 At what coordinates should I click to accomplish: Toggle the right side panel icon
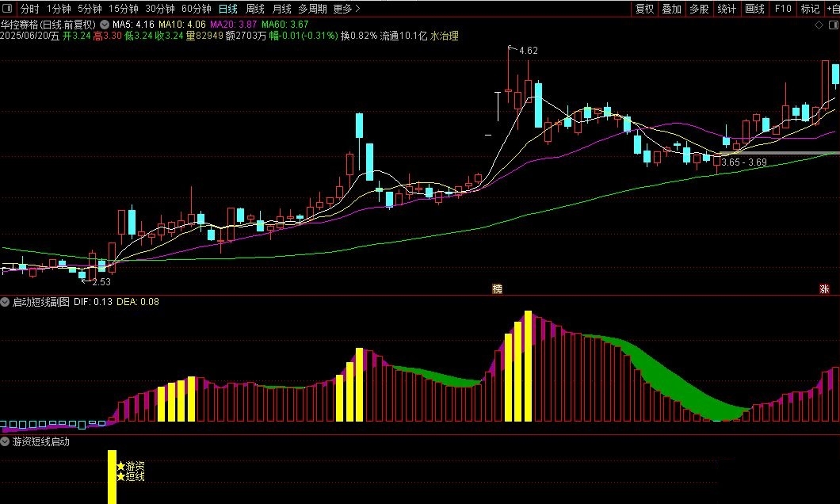click(x=834, y=25)
